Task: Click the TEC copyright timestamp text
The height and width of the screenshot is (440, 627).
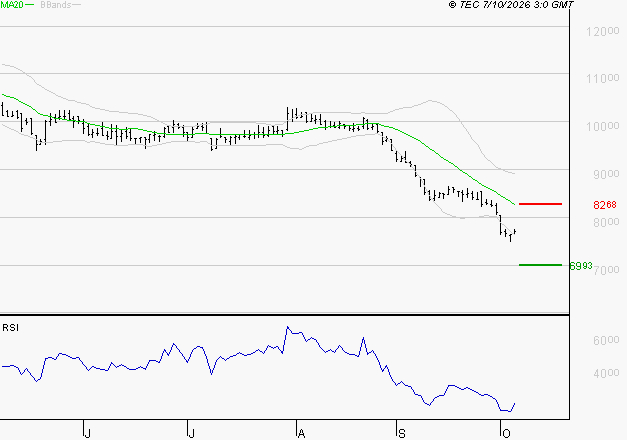Action: [x=511, y=5]
